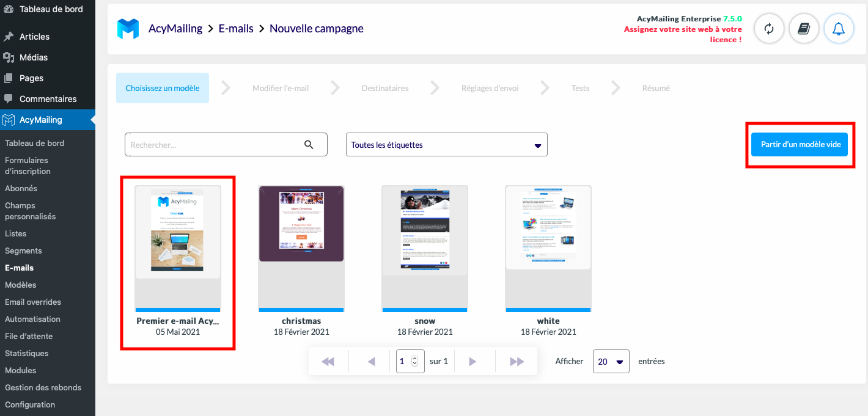Viewport: 868px width, 416px height.
Task: Click the AcyMailing logo in header
Action: pyautogui.click(x=128, y=29)
